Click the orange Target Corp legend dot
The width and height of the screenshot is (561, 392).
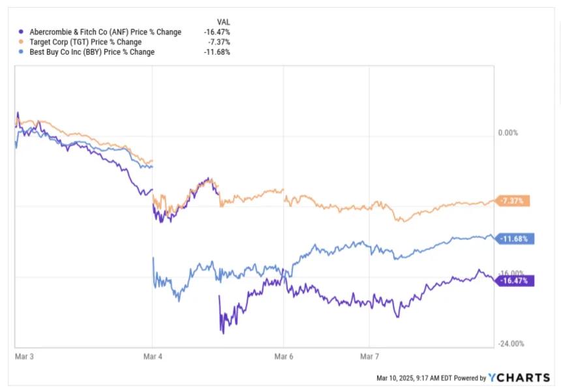21,42
